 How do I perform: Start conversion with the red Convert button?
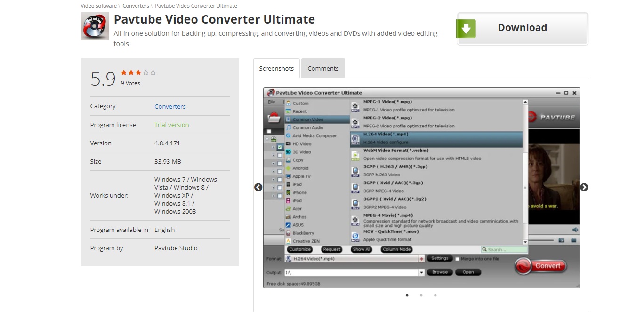(540, 266)
